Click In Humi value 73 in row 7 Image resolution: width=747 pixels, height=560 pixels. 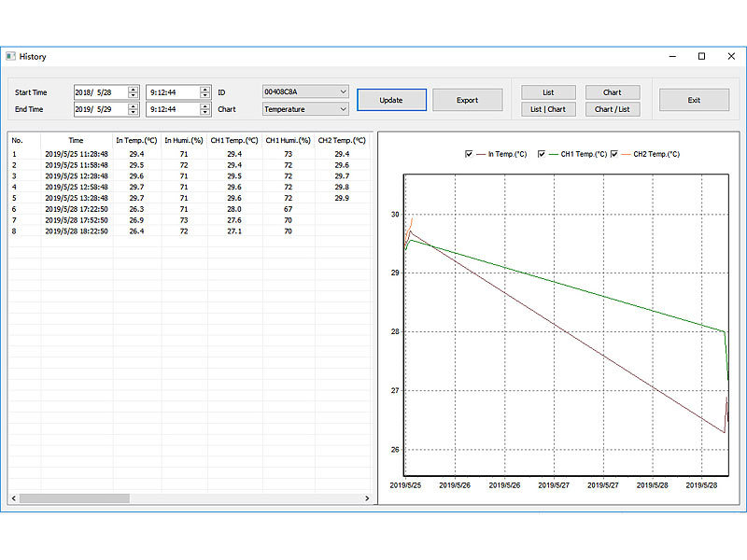coord(184,220)
